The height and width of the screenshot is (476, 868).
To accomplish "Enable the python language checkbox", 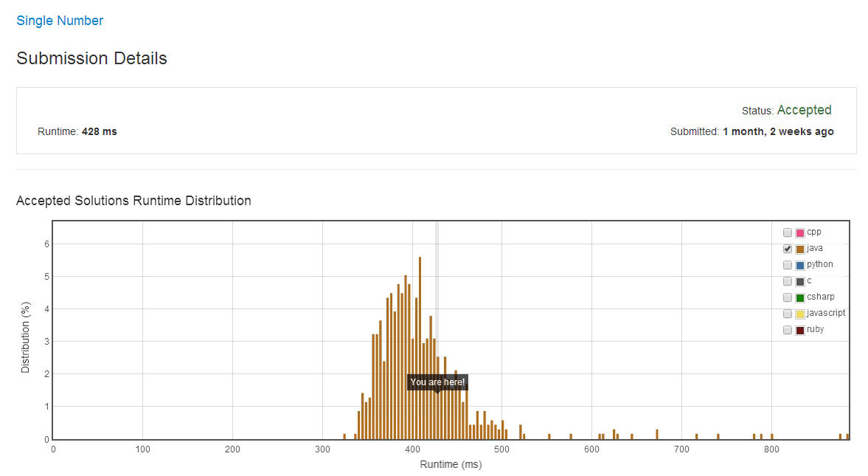I will pos(787,265).
